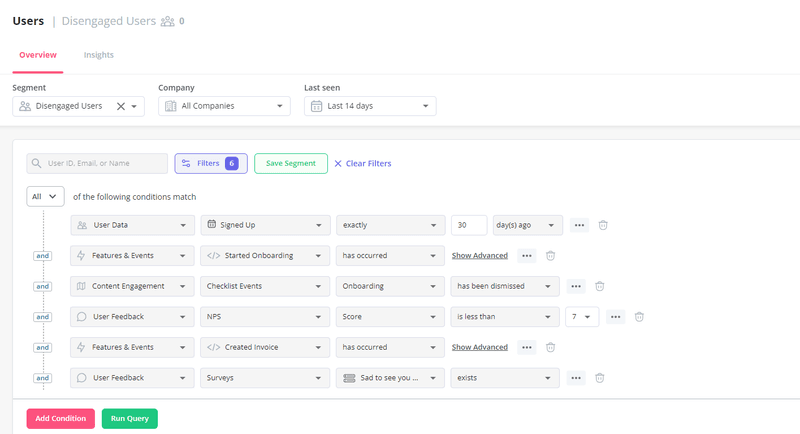Expand the All match-type dropdown

(45, 197)
